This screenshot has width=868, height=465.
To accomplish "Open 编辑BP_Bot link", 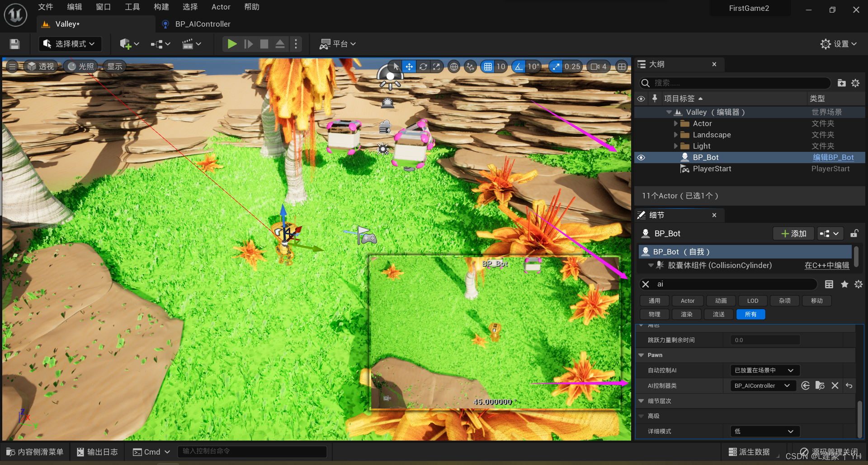I will coord(833,157).
